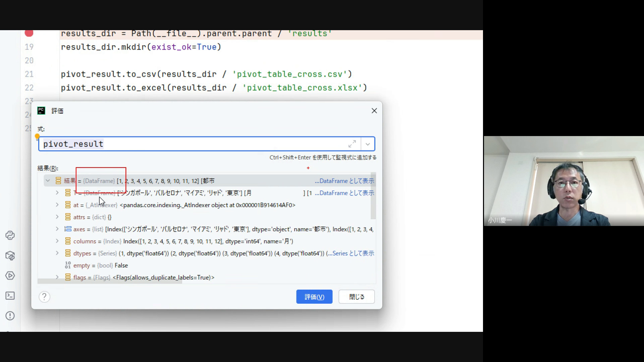Screen dimensions: 644x362
Task: Toggle the breakpoint on results_dir line
Action: 29,33
